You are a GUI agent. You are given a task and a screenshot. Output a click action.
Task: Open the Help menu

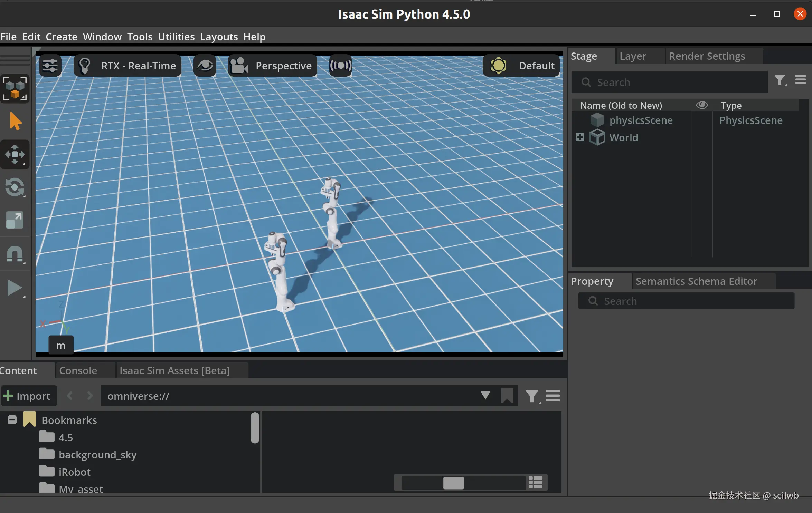[254, 37]
